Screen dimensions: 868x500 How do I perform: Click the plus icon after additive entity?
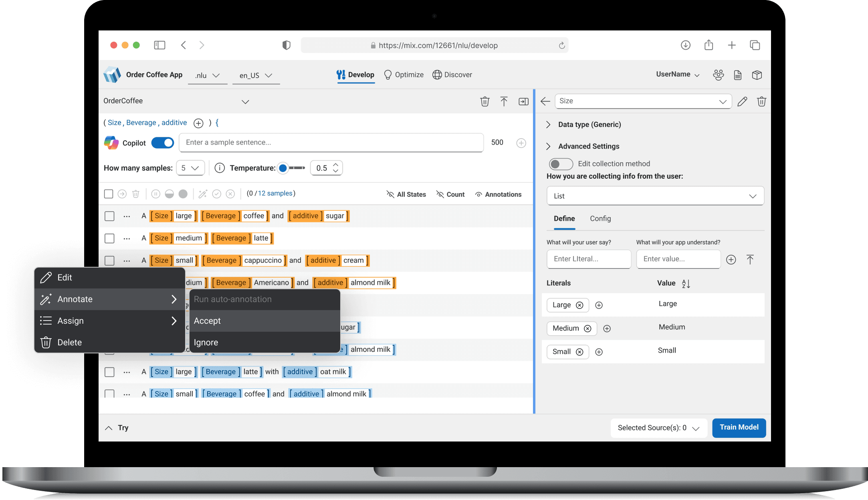[x=198, y=123]
